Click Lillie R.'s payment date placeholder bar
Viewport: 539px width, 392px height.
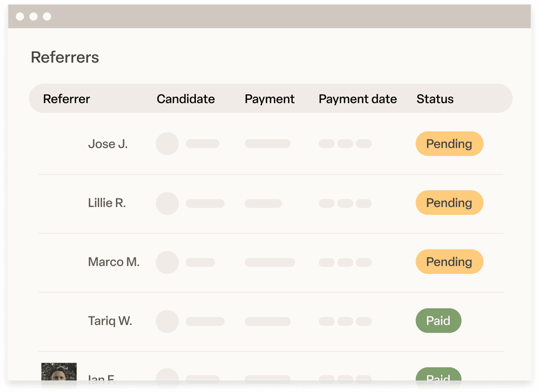345,203
